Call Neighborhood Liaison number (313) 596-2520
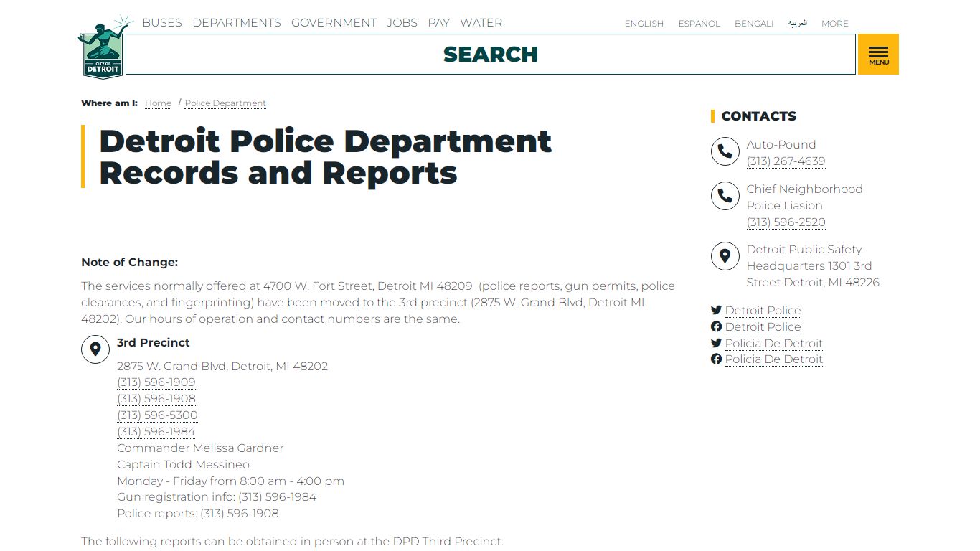The height and width of the screenshot is (551, 980). click(786, 222)
